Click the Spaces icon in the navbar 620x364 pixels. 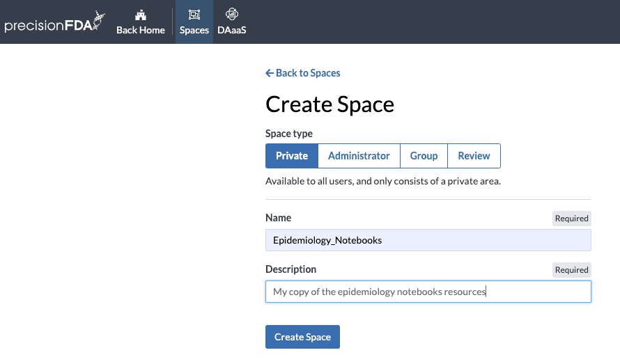tap(194, 15)
